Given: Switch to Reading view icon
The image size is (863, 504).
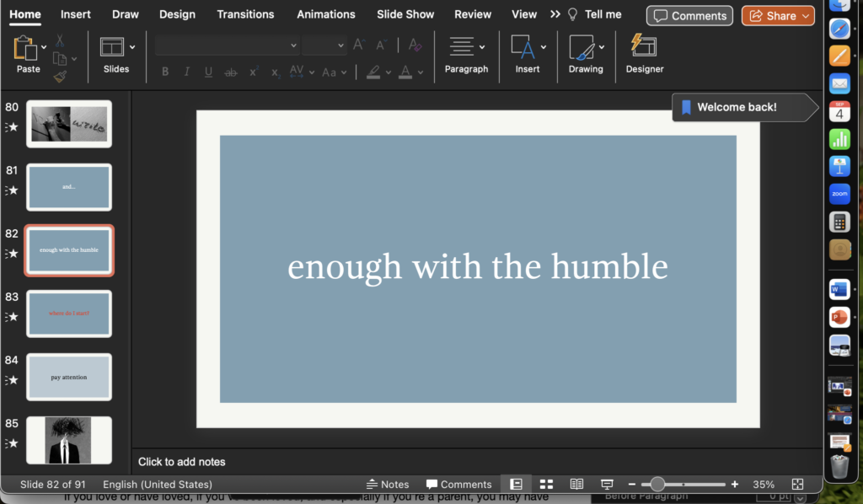Looking at the screenshot, I should click(x=576, y=484).
